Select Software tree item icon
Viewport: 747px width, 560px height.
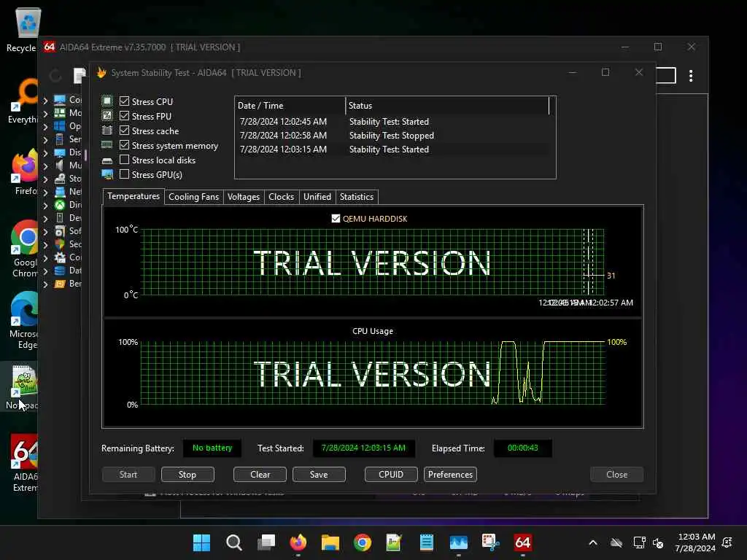(x=60, y=231)
